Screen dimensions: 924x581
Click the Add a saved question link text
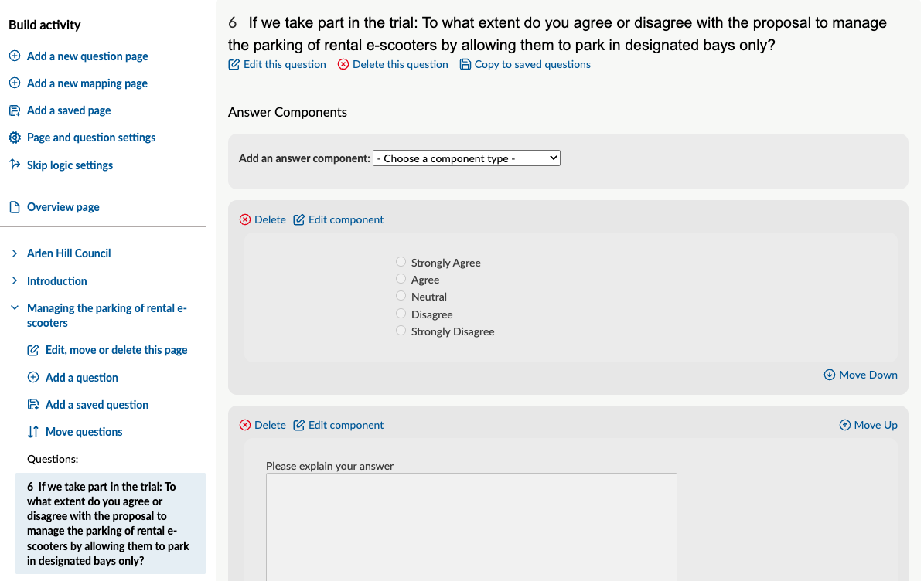[x=97, y=404]
